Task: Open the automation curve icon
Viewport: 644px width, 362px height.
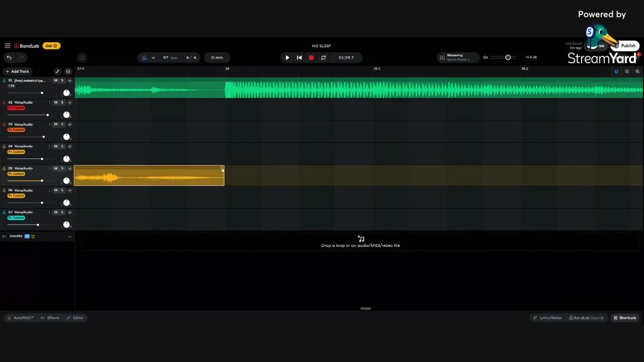Action: point(57,71)
